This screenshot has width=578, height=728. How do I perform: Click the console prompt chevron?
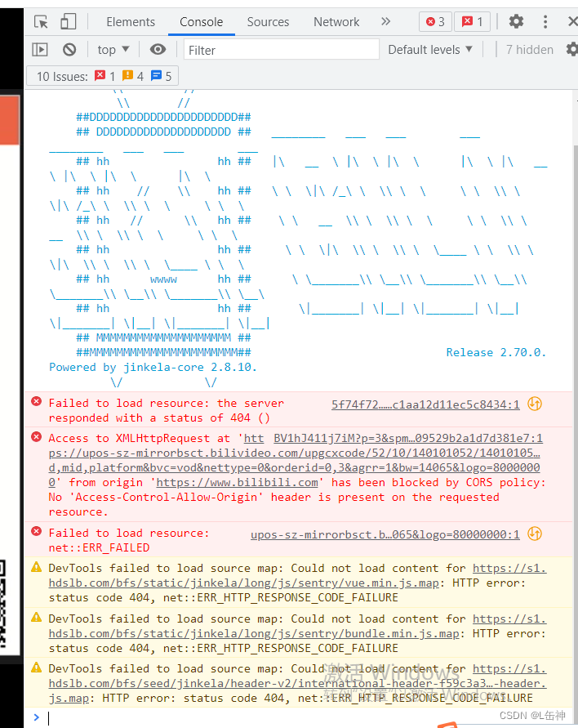coord(36,717)
